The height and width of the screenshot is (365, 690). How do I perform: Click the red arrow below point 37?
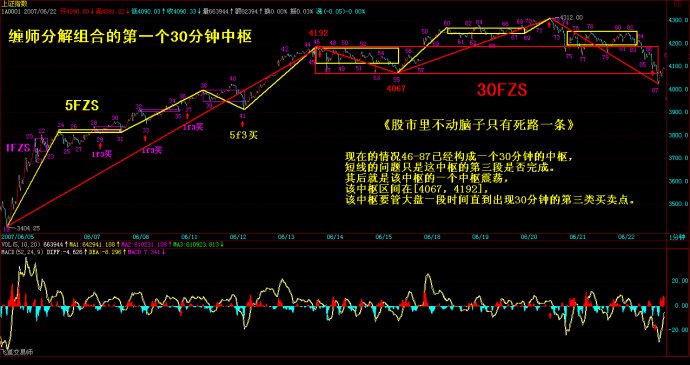point(188,116)
